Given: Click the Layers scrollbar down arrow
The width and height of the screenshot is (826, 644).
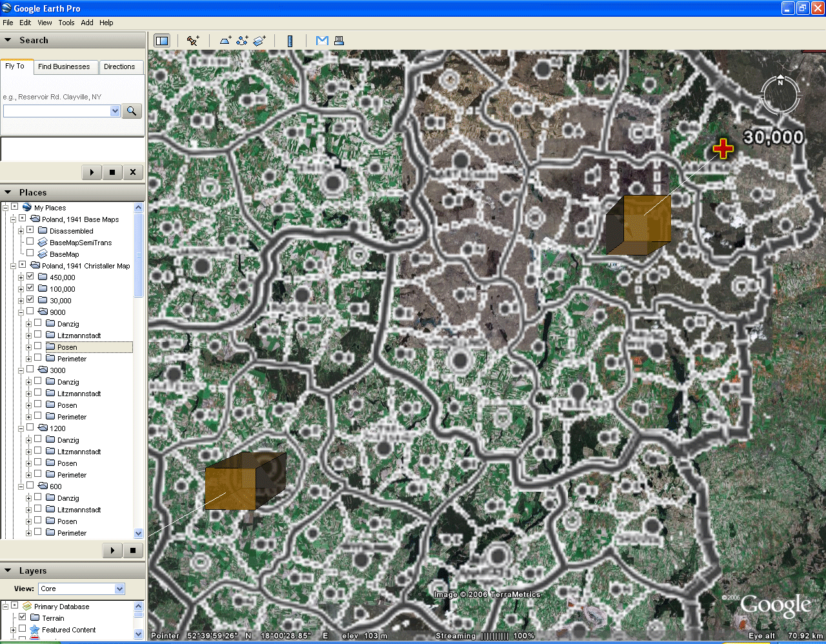Looking at the screenshot, I should (138, 634).
